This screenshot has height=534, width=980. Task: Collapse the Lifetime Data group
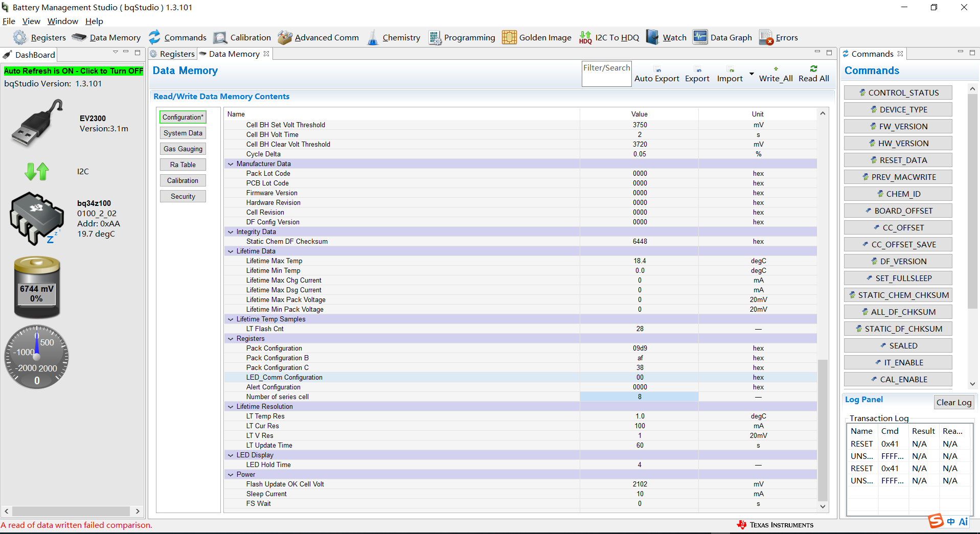click(x=231, y=251)
